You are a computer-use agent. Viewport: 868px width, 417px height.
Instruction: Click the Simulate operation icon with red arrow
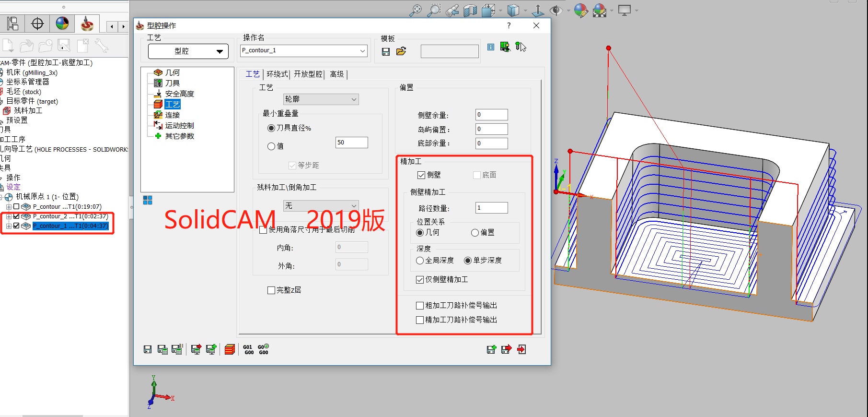(x=196, y=349)
